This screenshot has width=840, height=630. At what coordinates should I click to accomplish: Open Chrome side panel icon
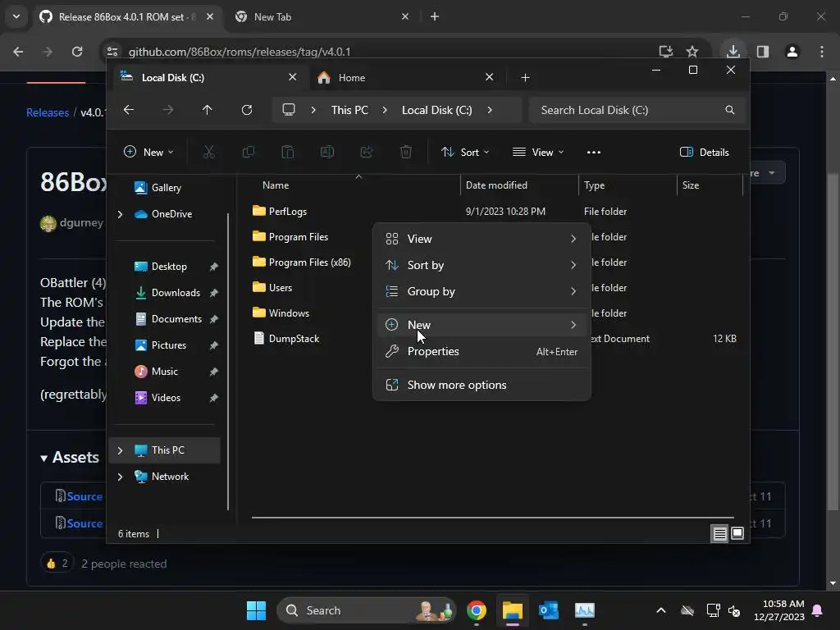pos(763,52)
